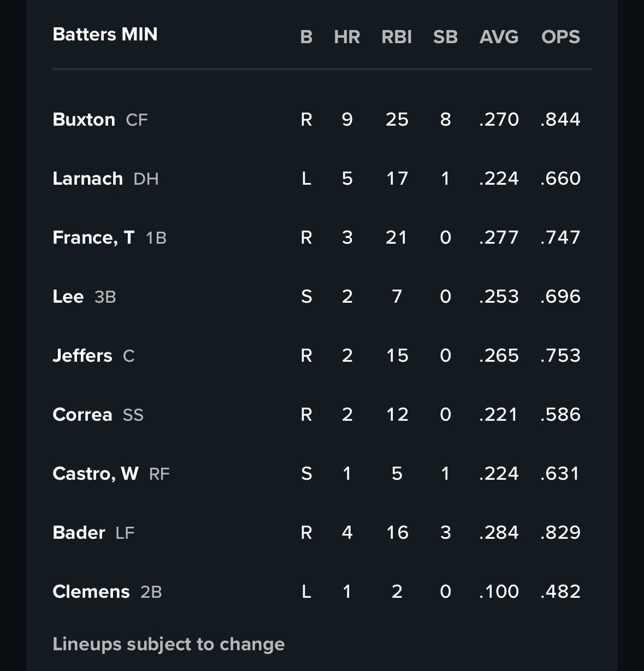
Task: Click the B (bats) column header
Action: [x=306, y=37]
